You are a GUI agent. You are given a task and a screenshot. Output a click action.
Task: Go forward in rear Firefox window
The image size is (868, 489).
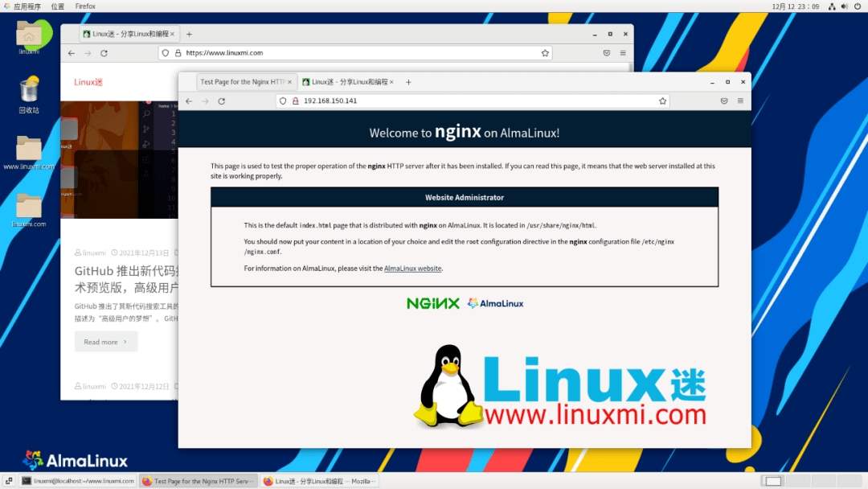pyautogui.click(x=88, y=53)
